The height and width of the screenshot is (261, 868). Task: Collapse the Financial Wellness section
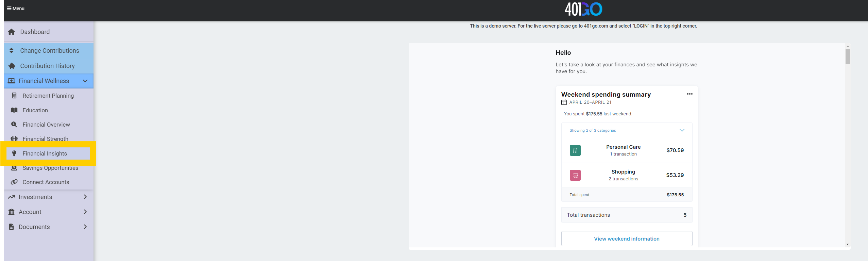(85, 81)
